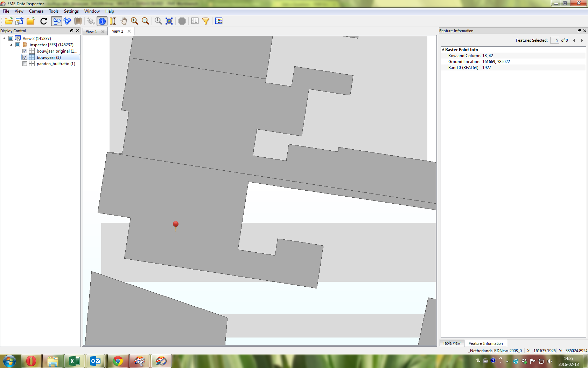Switch to the View 1 tab
Viewport: 588px width, 368px height.
(92, 31)
